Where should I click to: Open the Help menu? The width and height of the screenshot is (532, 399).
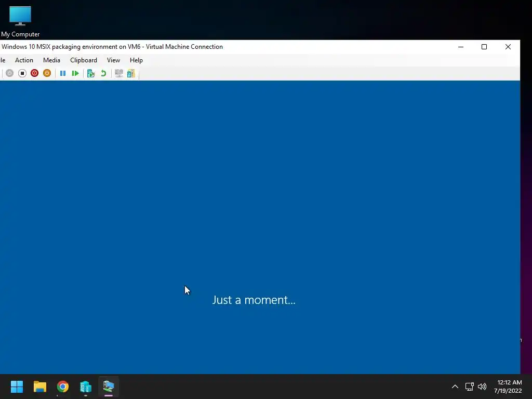pyautogui.click(x=136, y=60)
